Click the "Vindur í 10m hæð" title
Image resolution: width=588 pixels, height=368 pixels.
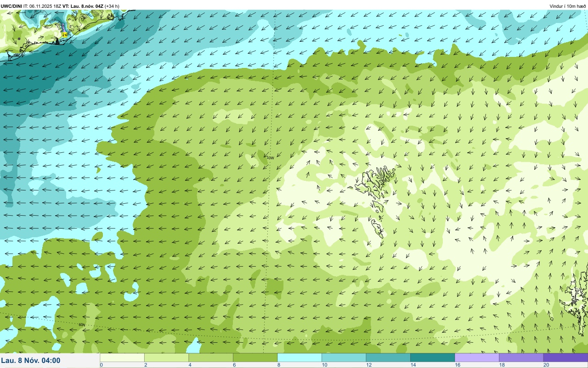click(x=568, y=6)
